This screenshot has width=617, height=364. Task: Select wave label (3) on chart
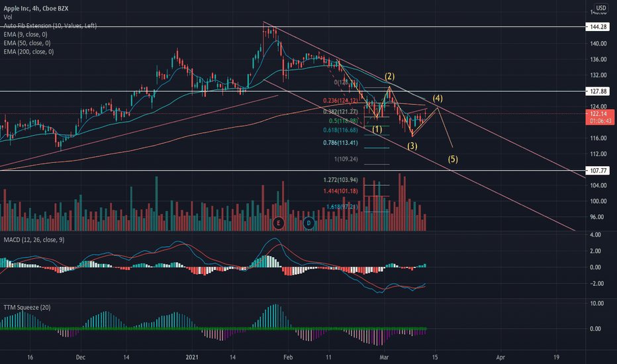[x=412, y=146]
